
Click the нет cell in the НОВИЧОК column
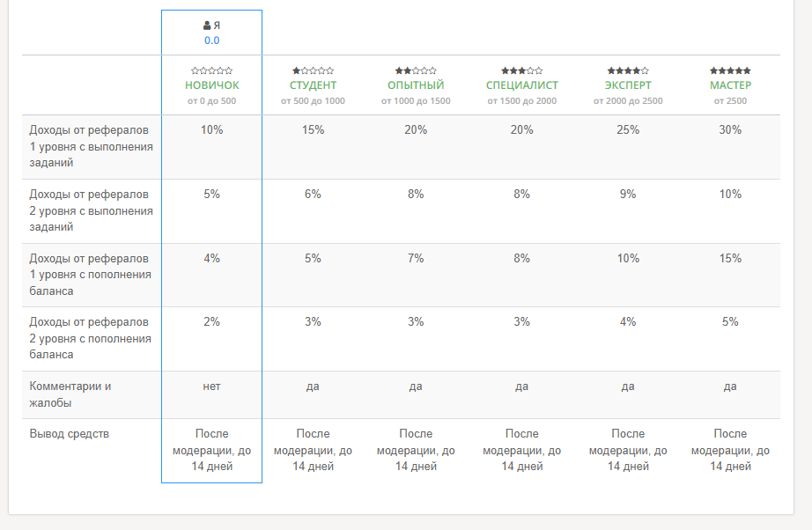coord(211,386)
